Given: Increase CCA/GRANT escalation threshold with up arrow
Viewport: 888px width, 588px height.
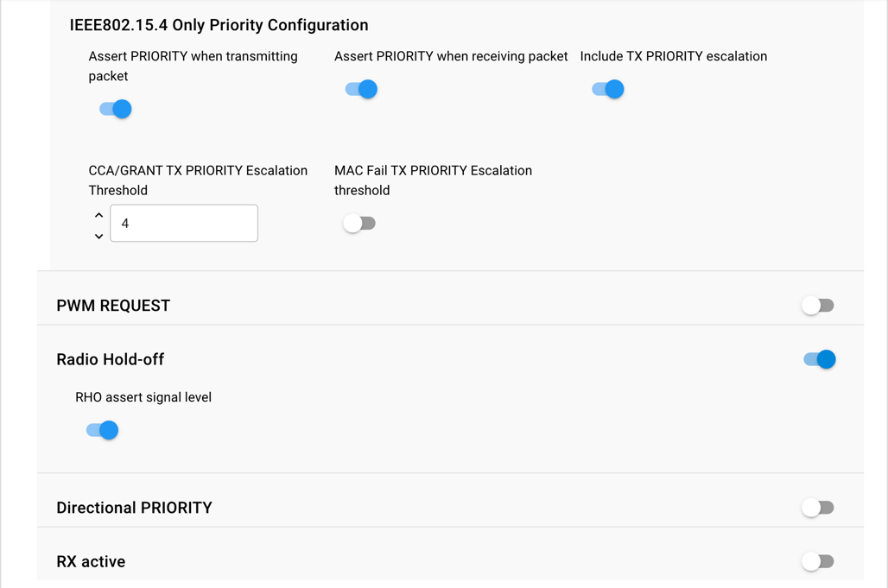Looking at the screenshot, I should 98,214.
